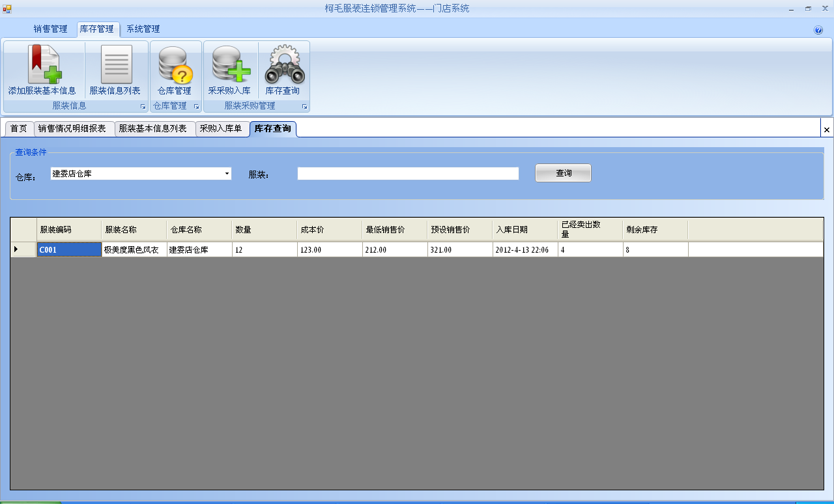The height and width of the screenshot is (504, 834).
Task: Click the quantity cell showing 12
Action: click(265, 249)
